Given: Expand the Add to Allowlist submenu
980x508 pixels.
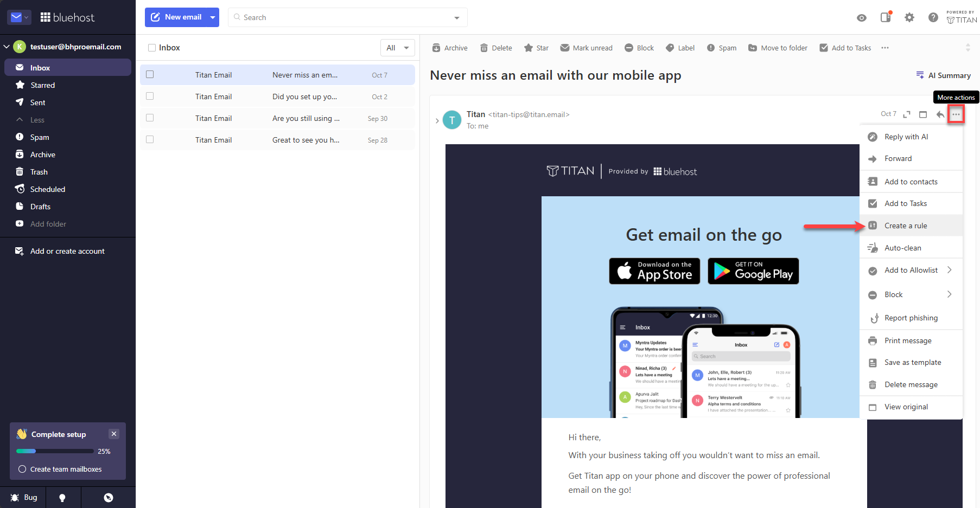Looking at the screenshot, I should [950, 270].
